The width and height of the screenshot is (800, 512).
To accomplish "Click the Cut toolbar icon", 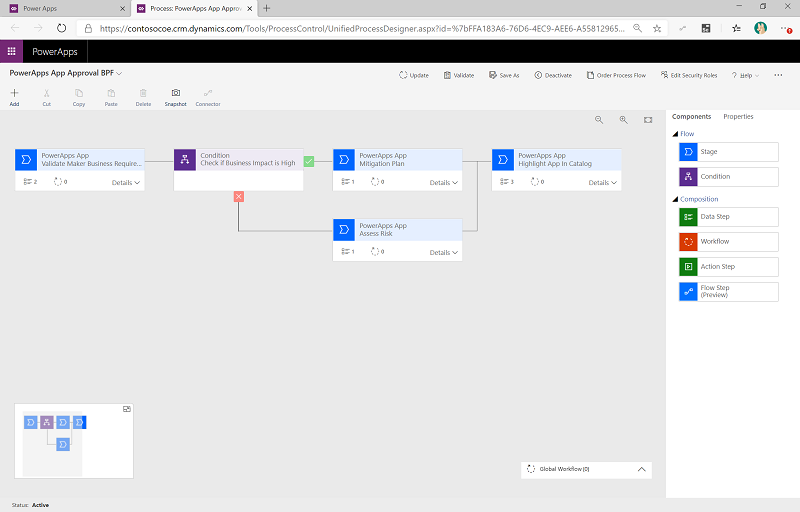I will pos(46,93).
